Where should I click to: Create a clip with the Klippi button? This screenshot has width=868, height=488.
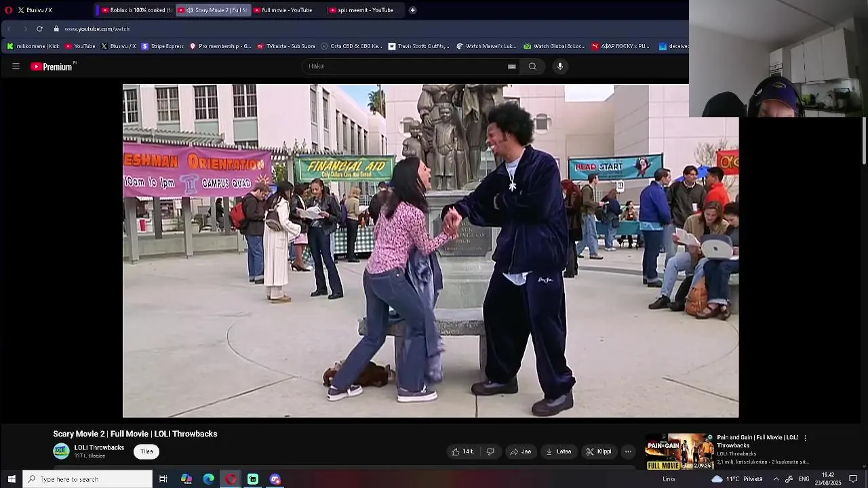click(599, 451)
